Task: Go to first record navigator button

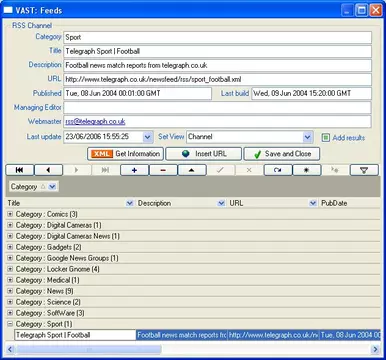Action: point(20,170)
